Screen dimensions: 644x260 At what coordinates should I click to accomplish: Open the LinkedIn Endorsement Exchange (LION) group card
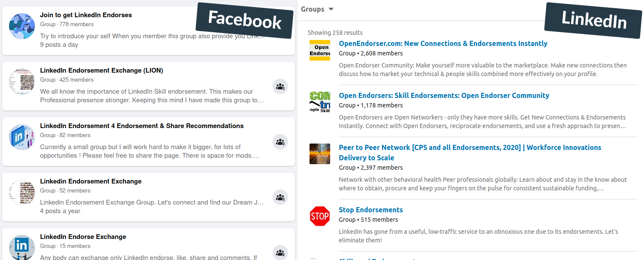[101, 70]
